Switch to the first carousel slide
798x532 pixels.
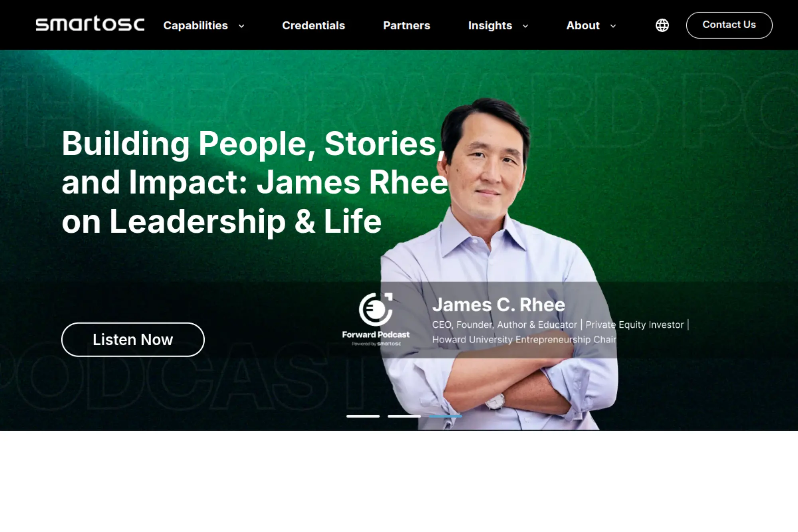(363, 416)
